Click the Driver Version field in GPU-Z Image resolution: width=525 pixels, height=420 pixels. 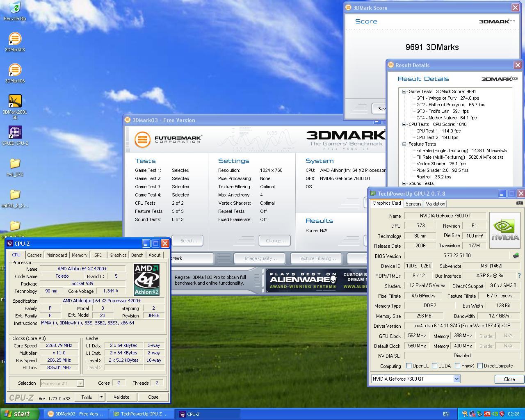(462, 326)
